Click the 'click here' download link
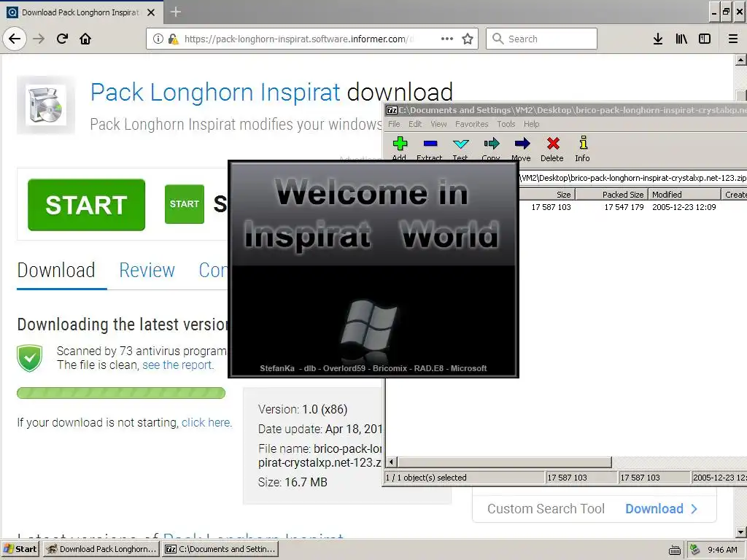Screen dimensions: 747x560 [206, 422]
